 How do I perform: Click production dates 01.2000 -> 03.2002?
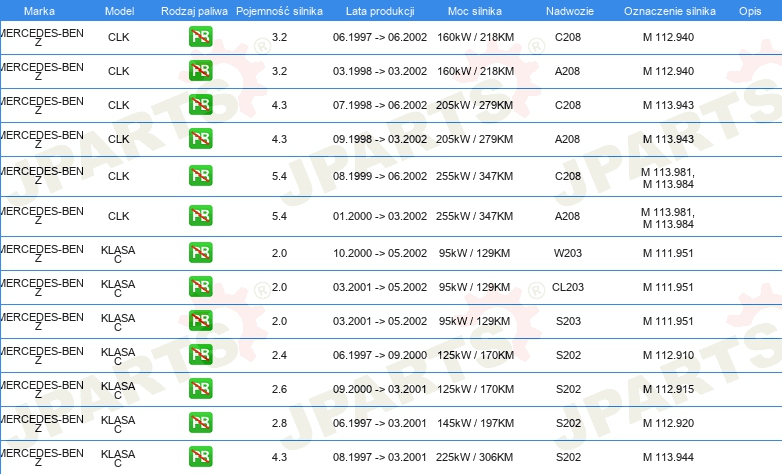[x=380, y=216]
